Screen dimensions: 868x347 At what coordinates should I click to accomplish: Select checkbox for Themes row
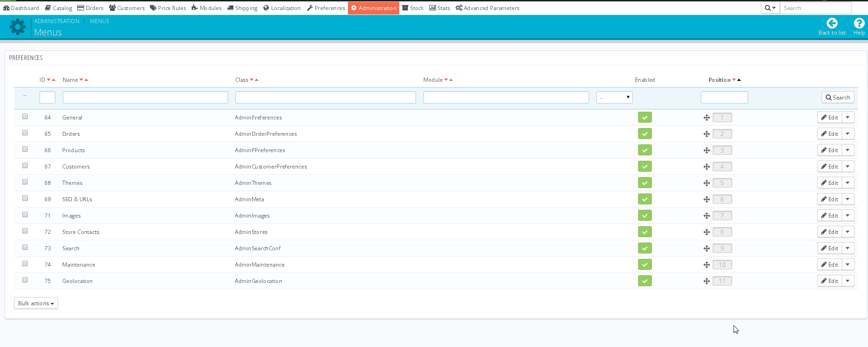click(x=25, y=182)
